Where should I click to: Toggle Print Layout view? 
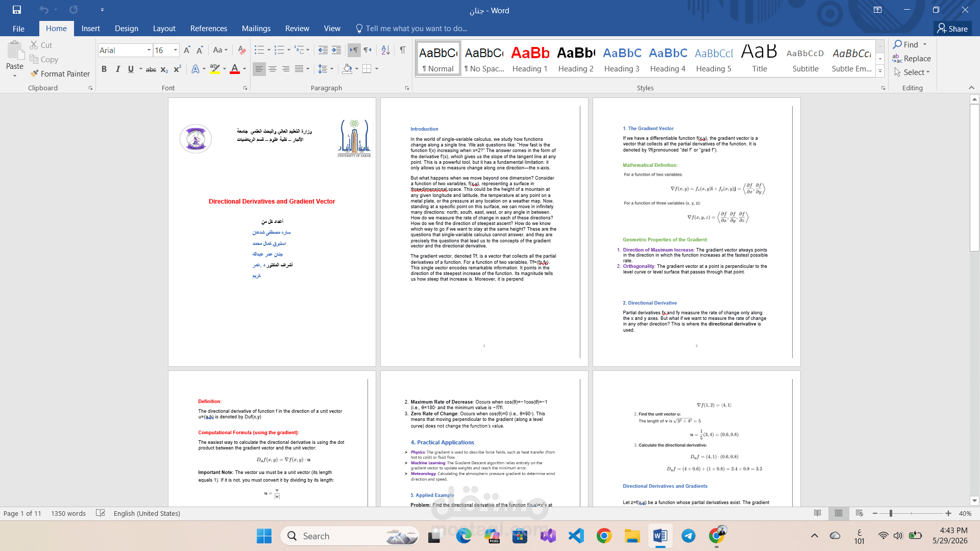point(839,513)
